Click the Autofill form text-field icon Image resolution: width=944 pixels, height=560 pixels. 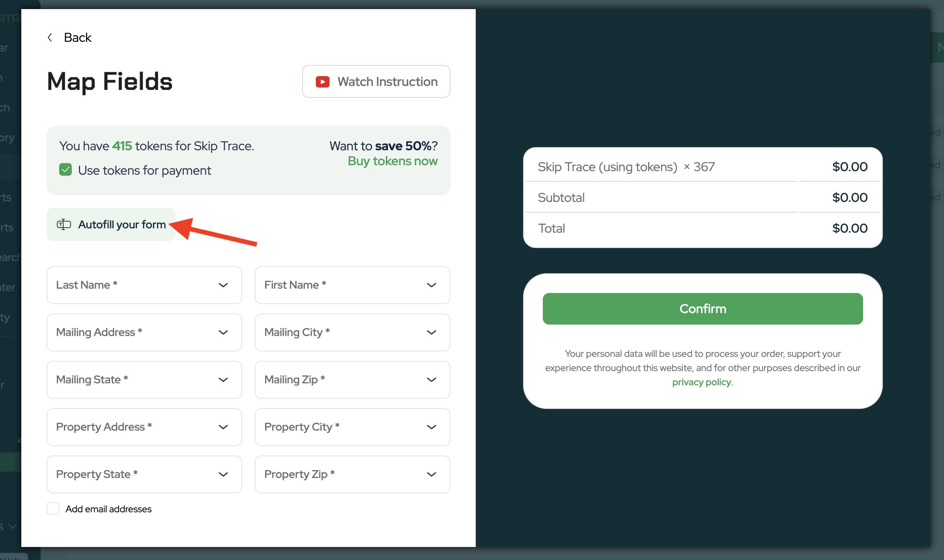64,224
